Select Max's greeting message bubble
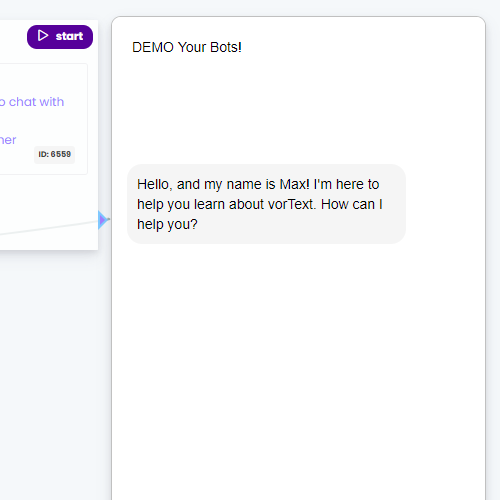The width and height of the screenshot is (500, 500). (x=266, y=204)
